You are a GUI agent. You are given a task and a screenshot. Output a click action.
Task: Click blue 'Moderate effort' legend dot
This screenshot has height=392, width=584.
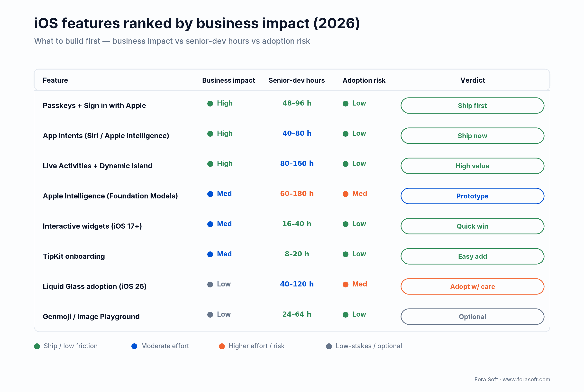click(x=134, y=346)
